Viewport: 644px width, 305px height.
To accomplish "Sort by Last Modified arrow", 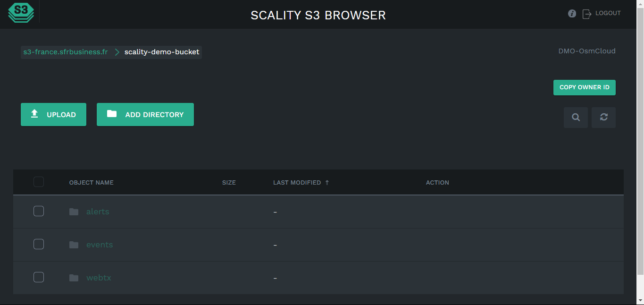I will (x=327, y=183).
